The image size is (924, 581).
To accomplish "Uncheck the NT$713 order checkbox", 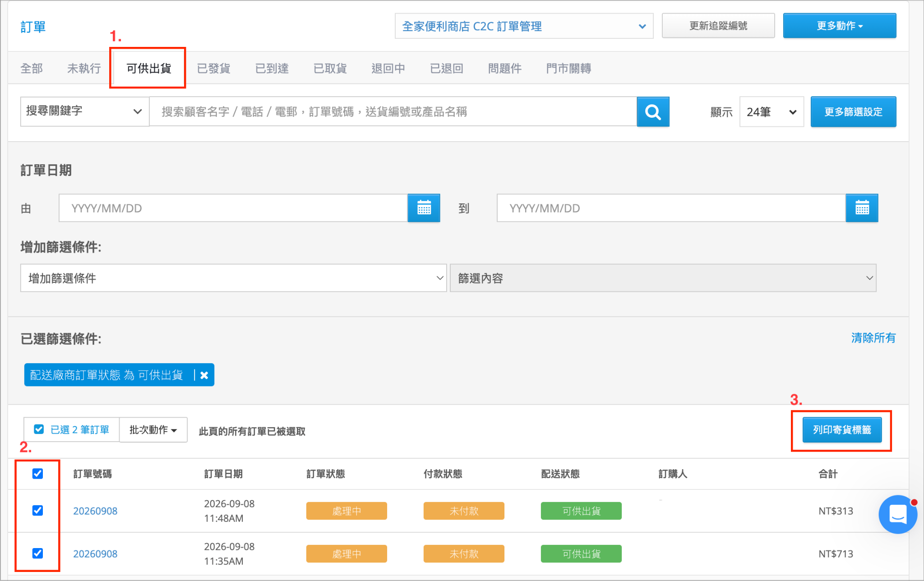I will (x=38, y=553).
